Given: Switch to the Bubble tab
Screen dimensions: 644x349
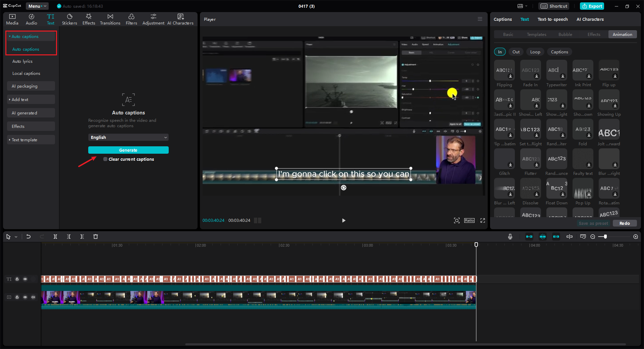Looking at the screenshot, I should [x=565, y=35].
